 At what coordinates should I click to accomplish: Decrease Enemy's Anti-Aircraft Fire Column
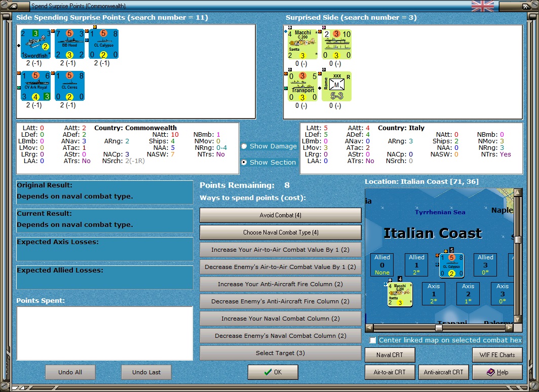(x=281, y=301)
